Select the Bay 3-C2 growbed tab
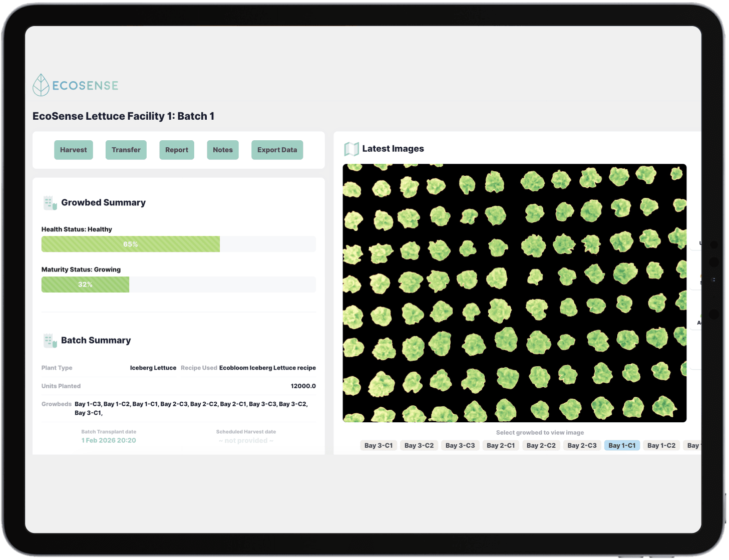The height and width of the screenshot is (560, 729). 419,445
